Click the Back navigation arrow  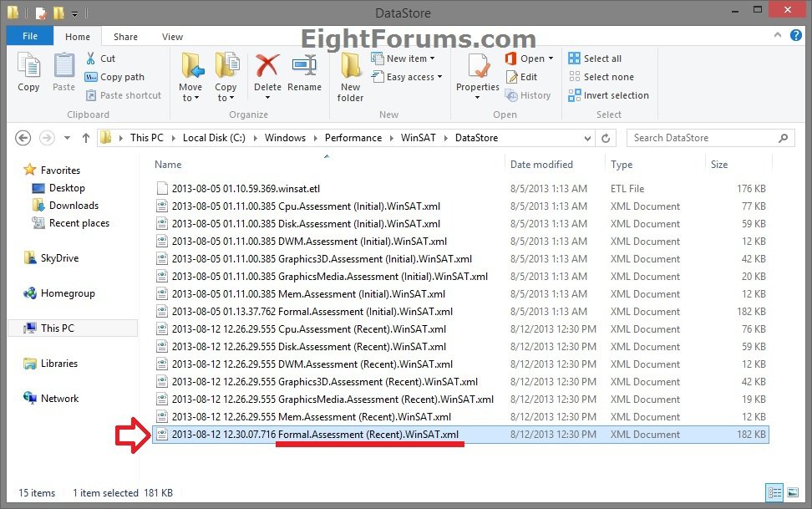[x=23, y=138]
